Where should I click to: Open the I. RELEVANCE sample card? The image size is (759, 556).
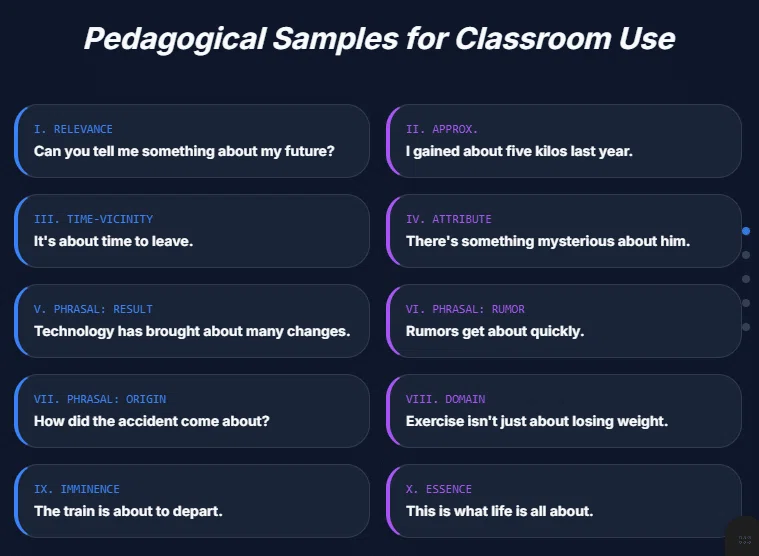192,141
